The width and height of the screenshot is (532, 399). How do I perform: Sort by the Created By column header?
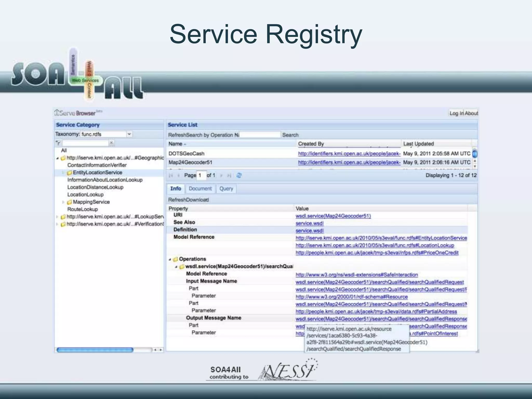(x=349, y=144)
